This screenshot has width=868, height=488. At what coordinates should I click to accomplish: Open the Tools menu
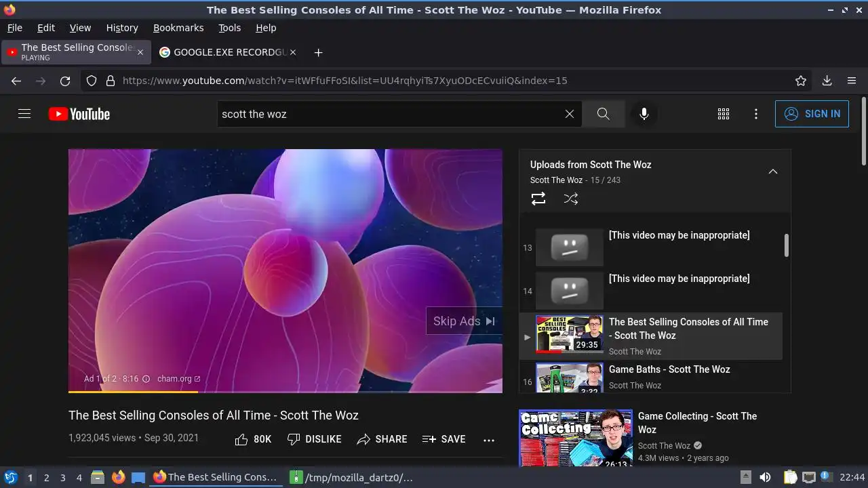230,28
